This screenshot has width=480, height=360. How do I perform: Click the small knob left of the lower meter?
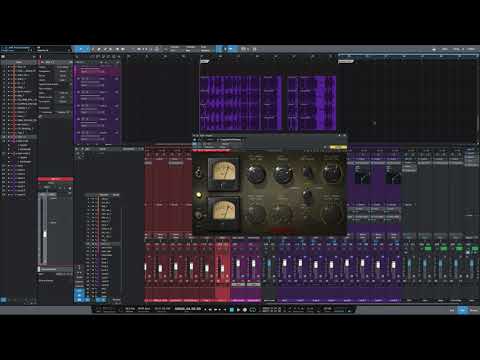(x=199, y=215)
